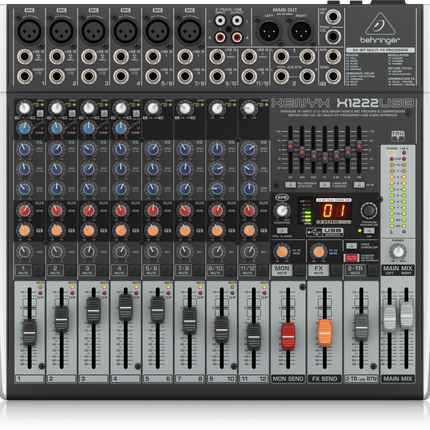The image size is (430, 430).
Task: Click the channel 9/10 fader
Action: pos(222,330)
